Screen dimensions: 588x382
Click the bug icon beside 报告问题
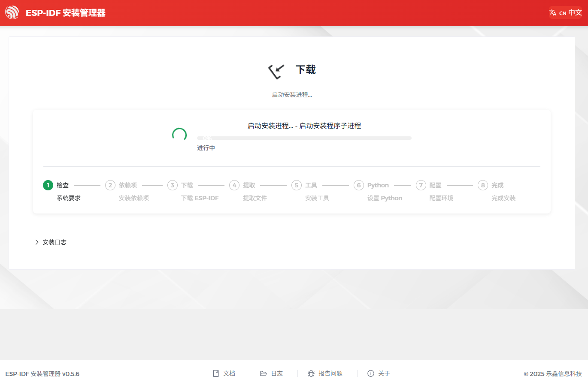click(311, 373)
